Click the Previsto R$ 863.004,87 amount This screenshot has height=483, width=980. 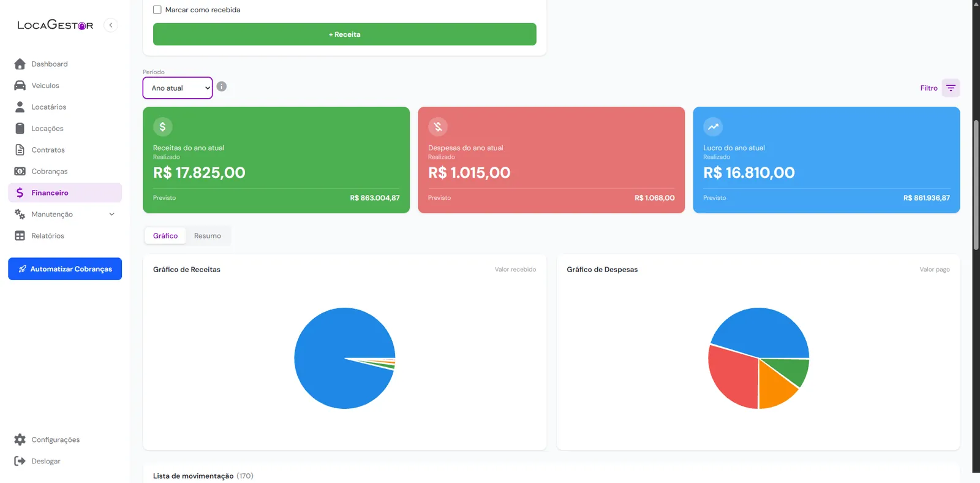coord(375,198)
